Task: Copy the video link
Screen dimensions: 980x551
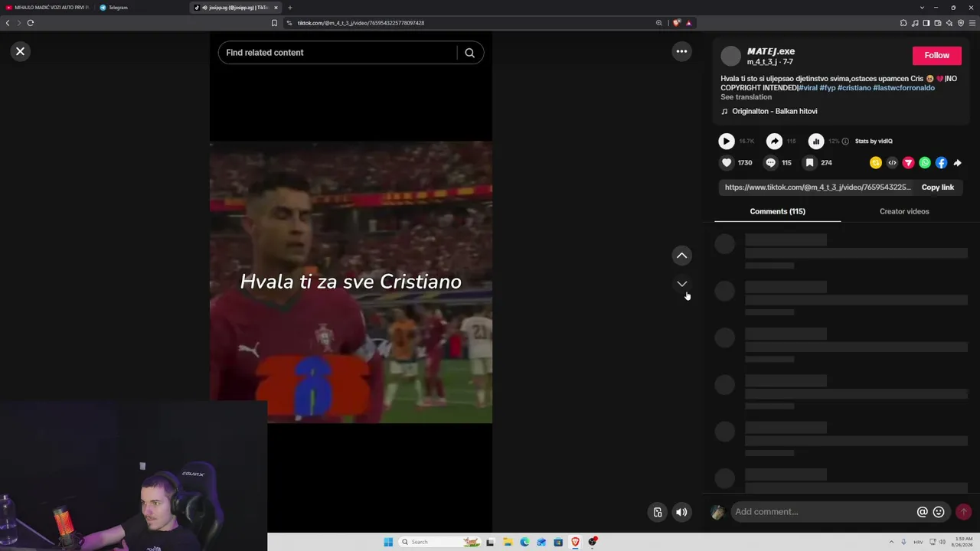Action: tap(937, 187)
